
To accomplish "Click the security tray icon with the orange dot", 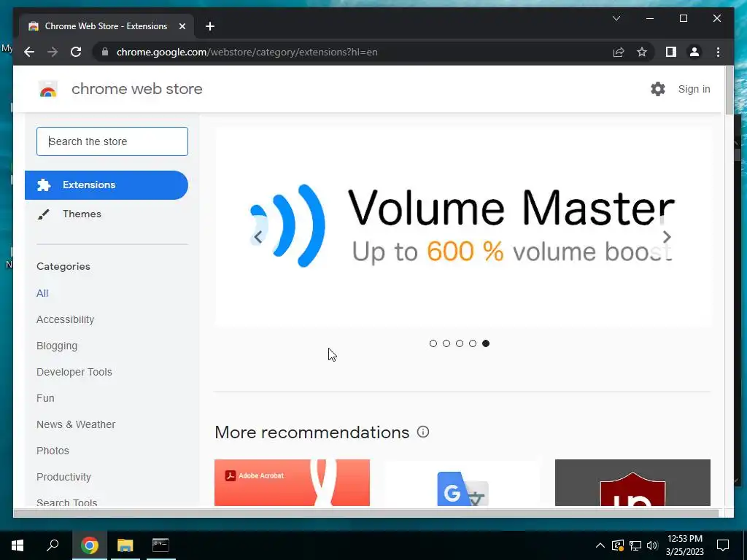I will coord(618,545).
